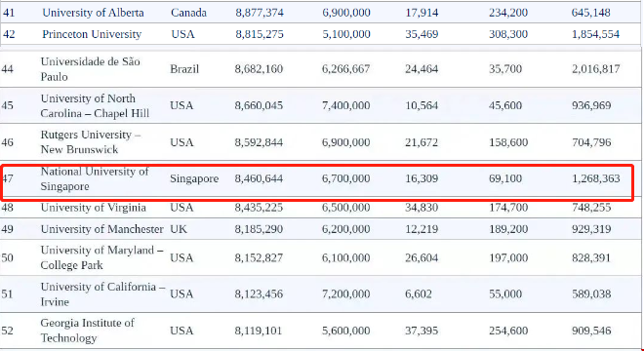Click University of North Carolina – Chapel Hill

(95, 106)
